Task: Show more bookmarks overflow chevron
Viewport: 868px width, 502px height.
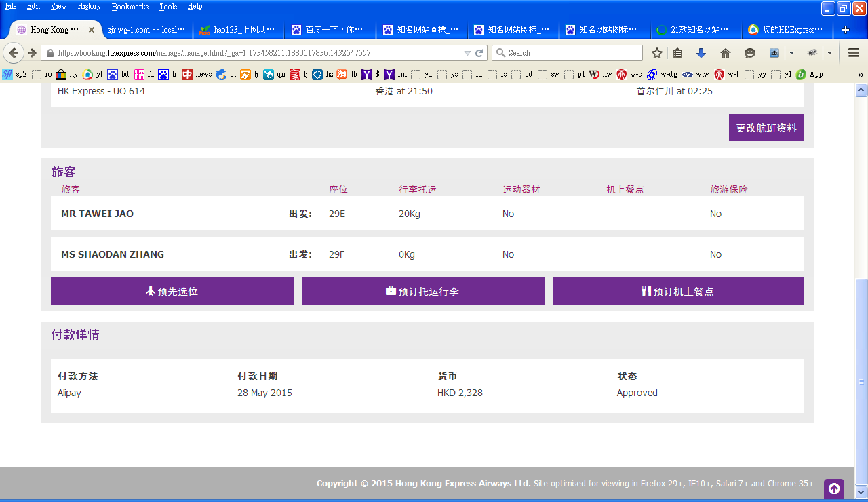Action: pyautogui.click(x=861, y=75)
